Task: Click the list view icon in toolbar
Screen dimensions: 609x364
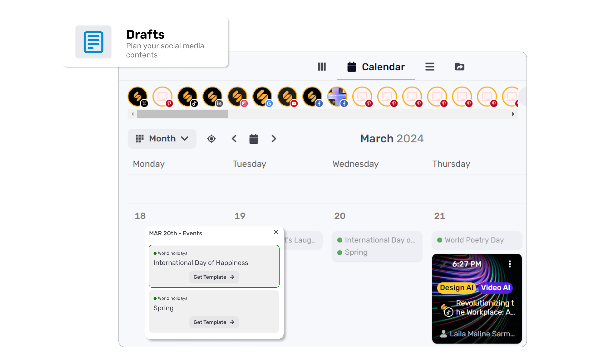Action: pos(429,67)
